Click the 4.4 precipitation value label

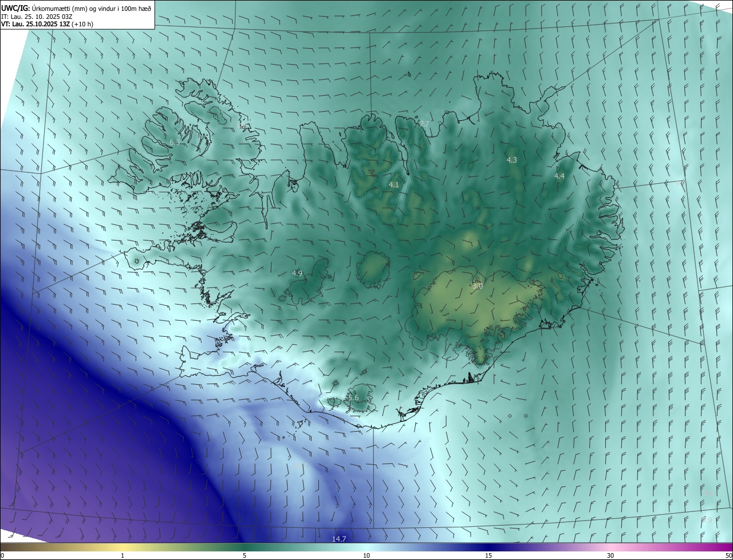click(x=559, y=176)
